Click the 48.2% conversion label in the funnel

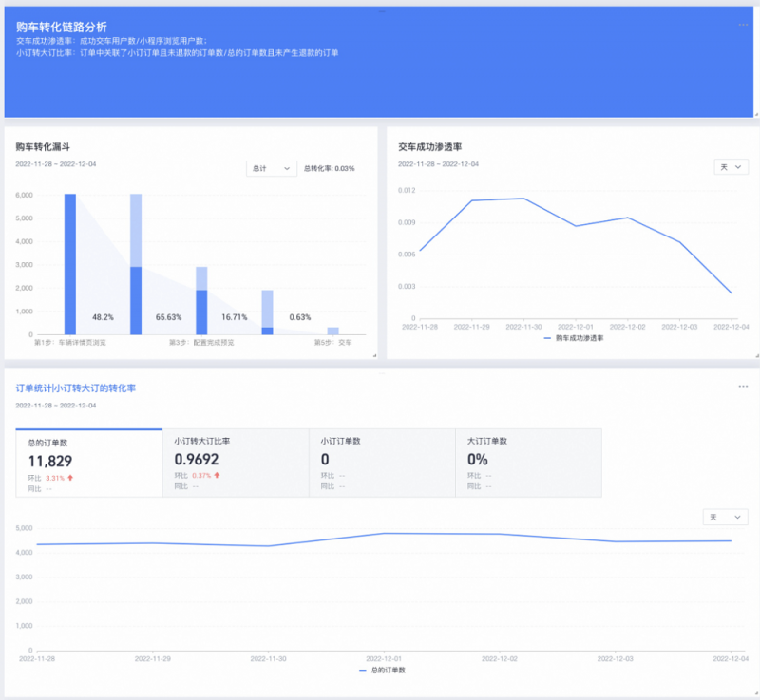pyautogui.click(x=104, y=317)
